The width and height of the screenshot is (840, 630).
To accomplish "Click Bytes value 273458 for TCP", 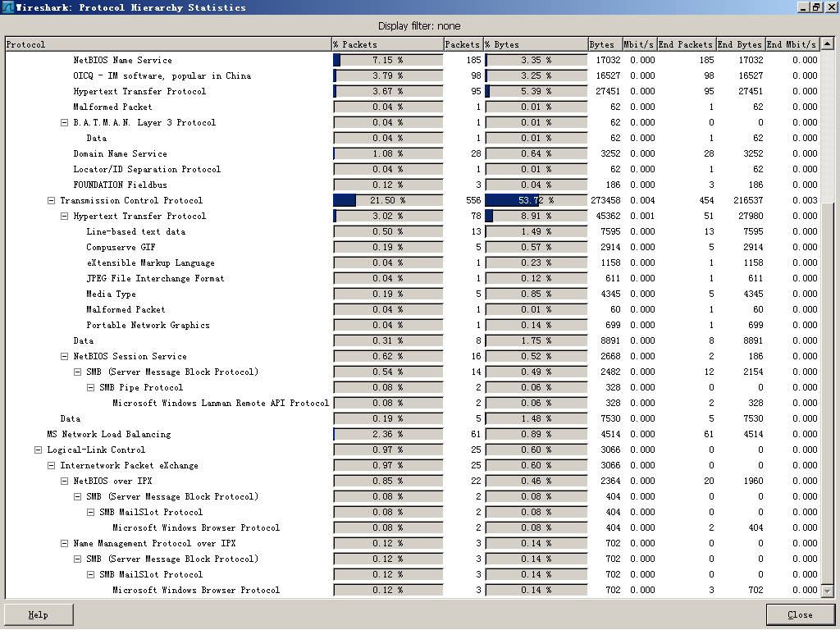I will [605, 200].
